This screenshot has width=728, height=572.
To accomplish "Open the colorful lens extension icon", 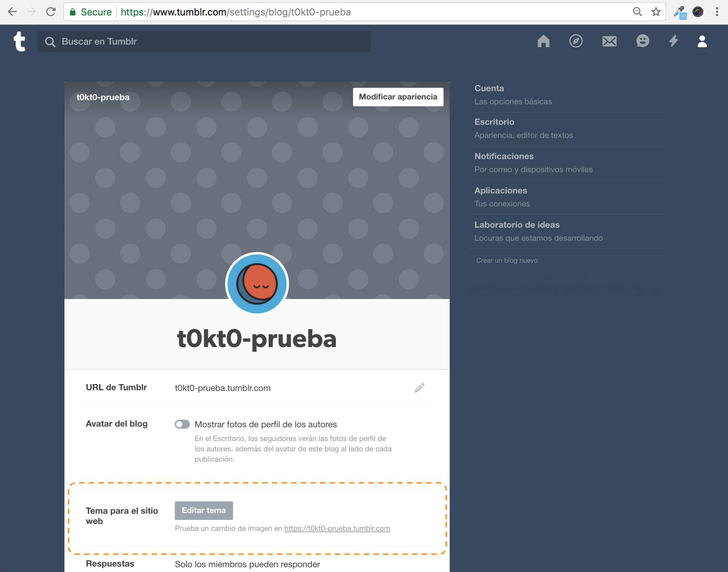I will pyautogui.click(x=698, y=12).
